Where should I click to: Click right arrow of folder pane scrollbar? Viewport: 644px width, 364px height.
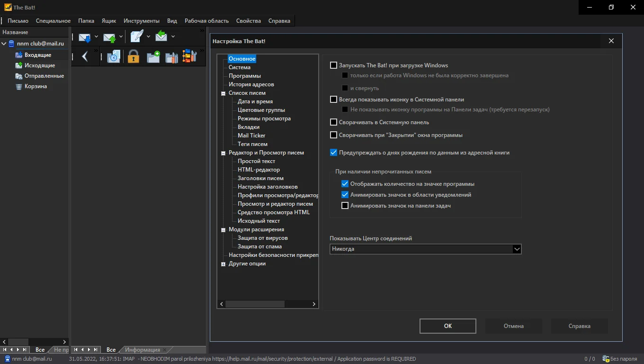(65, 342)
